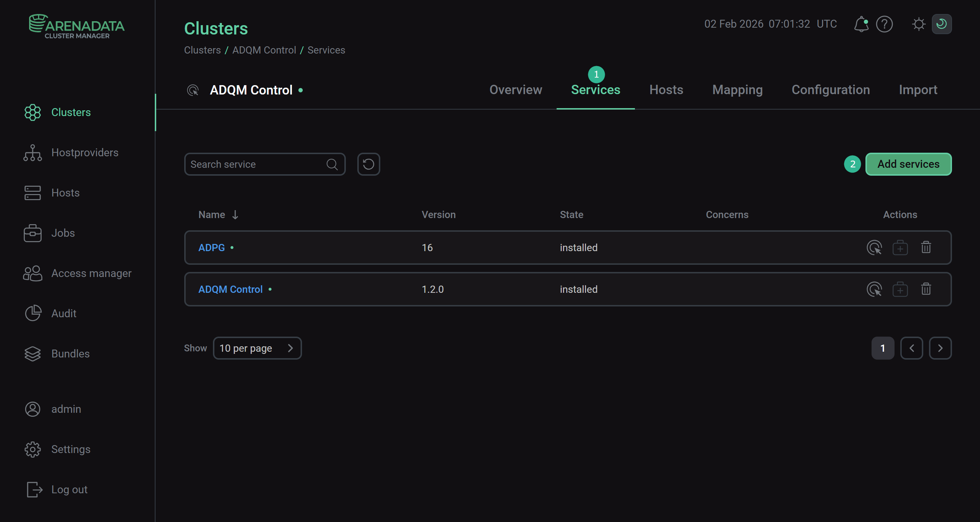This screenshot has height=522, width=980.
Task: Switch to light theme sun toggle
Action: tap(918, 24)
